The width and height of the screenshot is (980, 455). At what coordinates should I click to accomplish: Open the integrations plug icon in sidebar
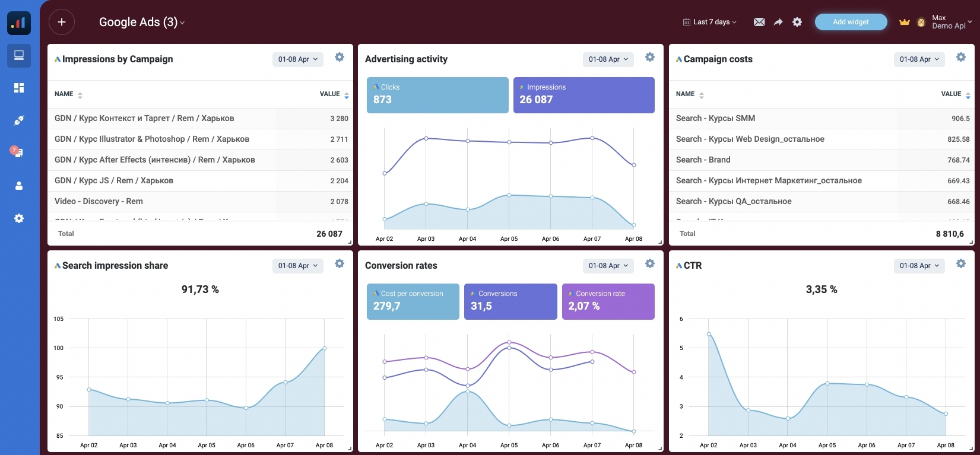[19, 120]
